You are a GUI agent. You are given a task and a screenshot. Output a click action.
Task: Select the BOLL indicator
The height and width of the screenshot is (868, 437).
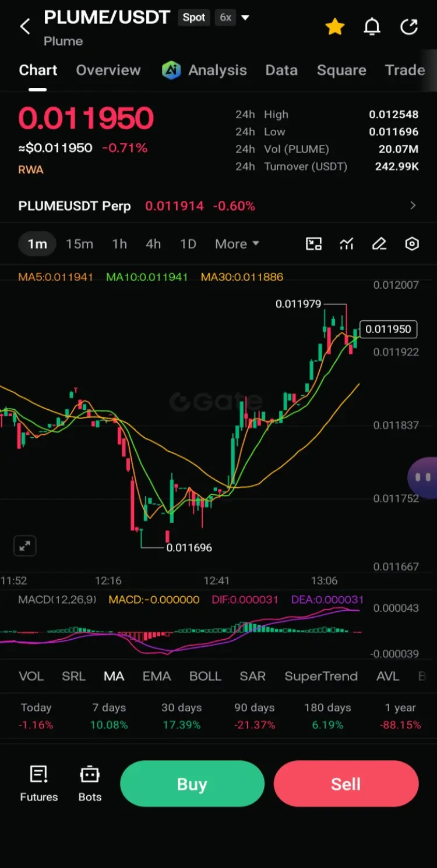[x=205, y=676]
